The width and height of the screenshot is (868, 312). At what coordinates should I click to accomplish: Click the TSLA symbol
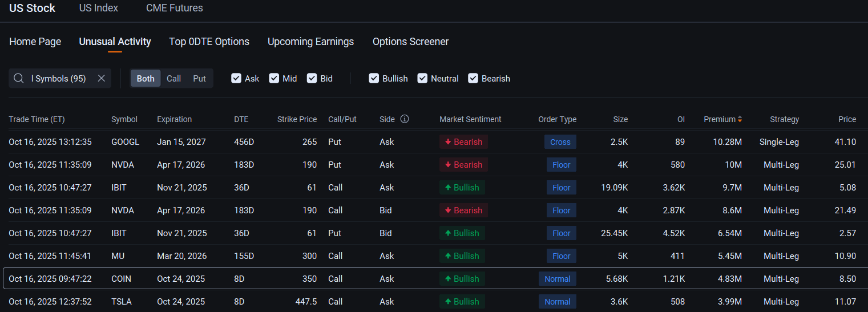pos(122,302)
